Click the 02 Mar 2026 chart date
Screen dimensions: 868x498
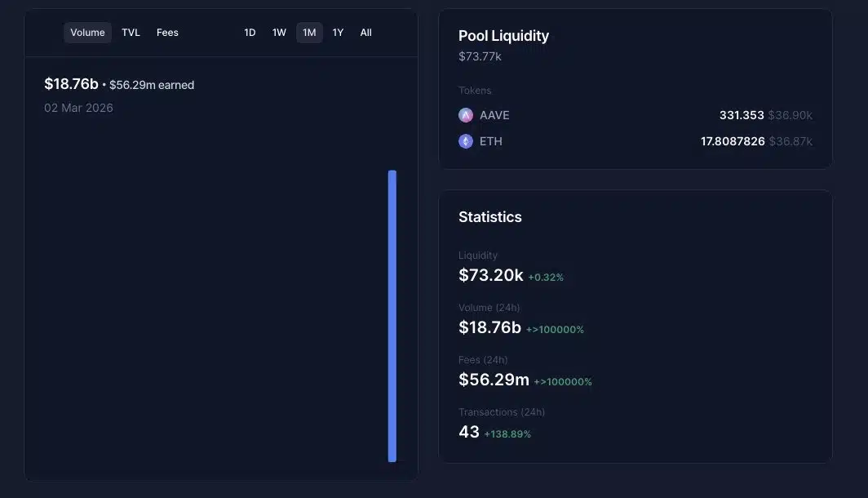click(x=78, y=108)
